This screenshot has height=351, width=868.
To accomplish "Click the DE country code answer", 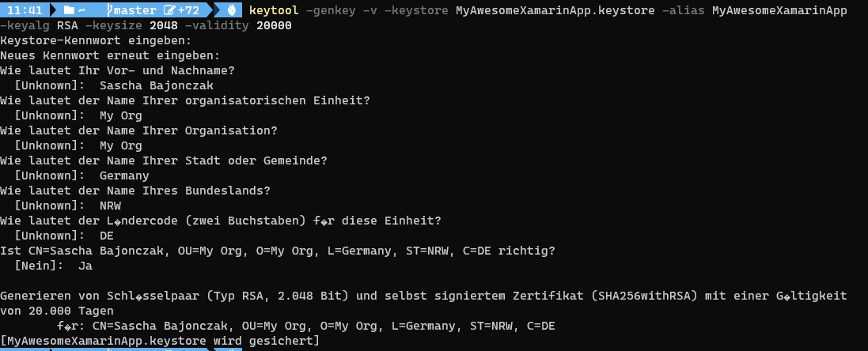I will click(107, 236).
